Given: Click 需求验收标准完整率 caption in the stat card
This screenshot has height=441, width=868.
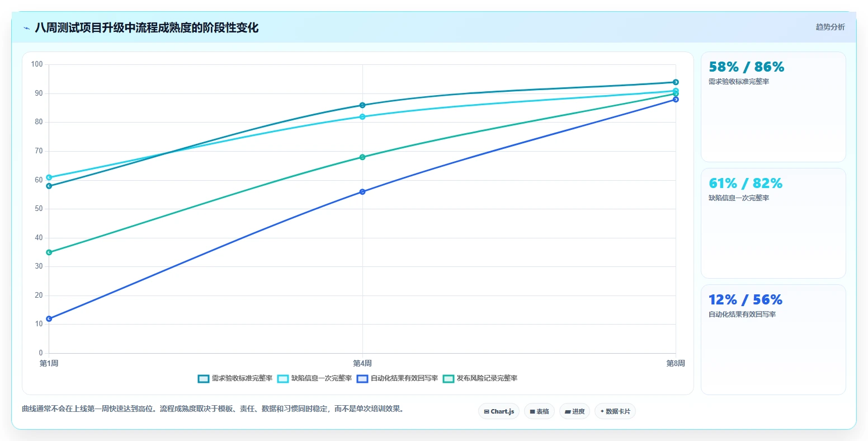Looking at the screenshot, I should 739,82.
